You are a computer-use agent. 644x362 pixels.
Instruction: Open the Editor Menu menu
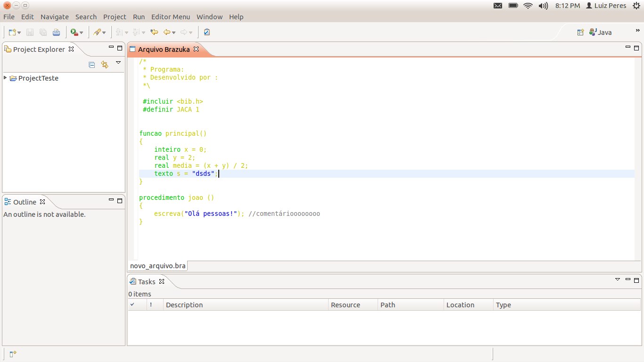[171, 16]
